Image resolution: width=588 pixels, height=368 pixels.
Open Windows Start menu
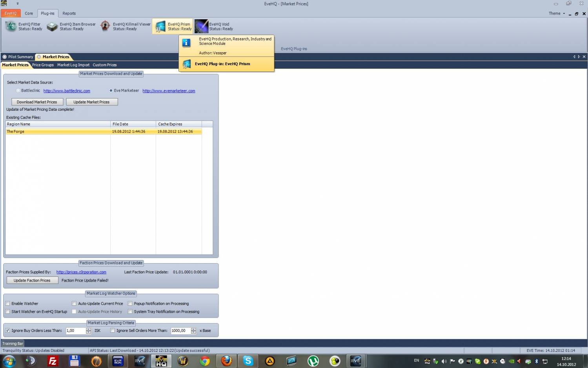[x=9, y=361]
